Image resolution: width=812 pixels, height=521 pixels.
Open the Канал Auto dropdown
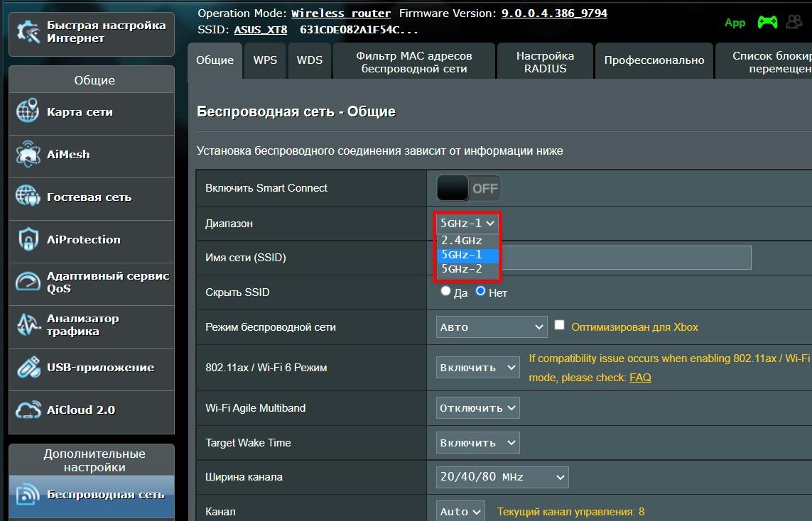(460, 511)
